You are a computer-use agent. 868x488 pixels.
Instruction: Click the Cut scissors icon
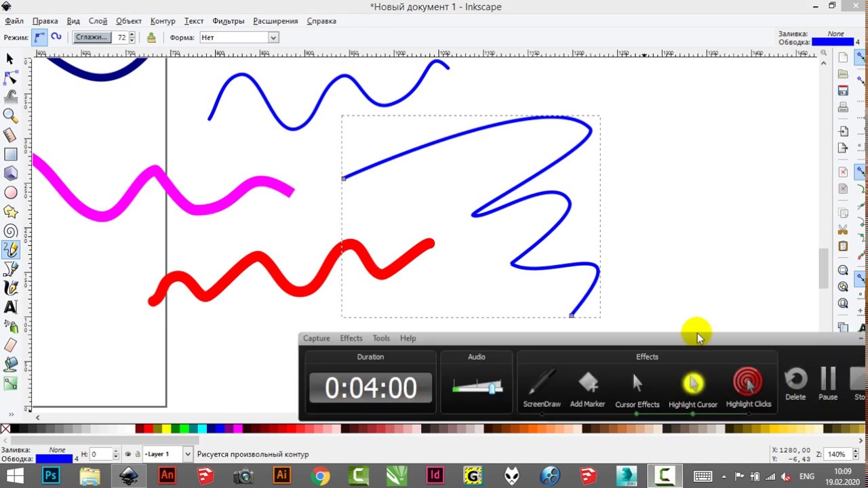843,229
